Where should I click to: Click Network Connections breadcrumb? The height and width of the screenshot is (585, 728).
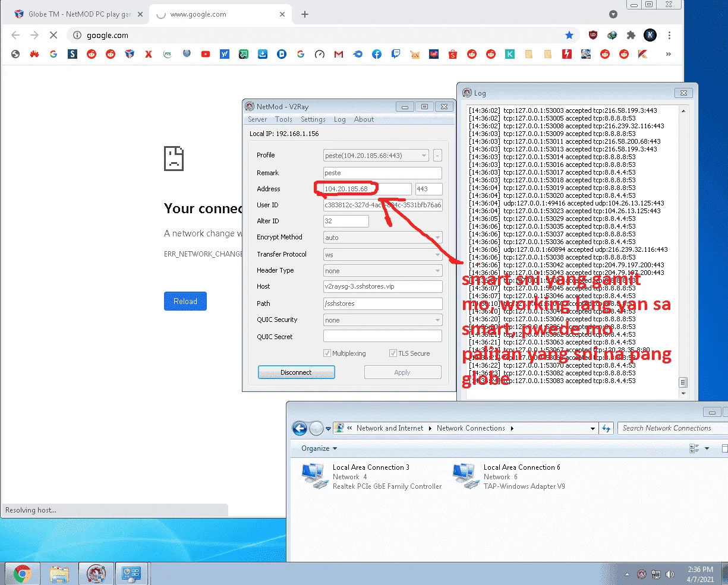point(471,428)
